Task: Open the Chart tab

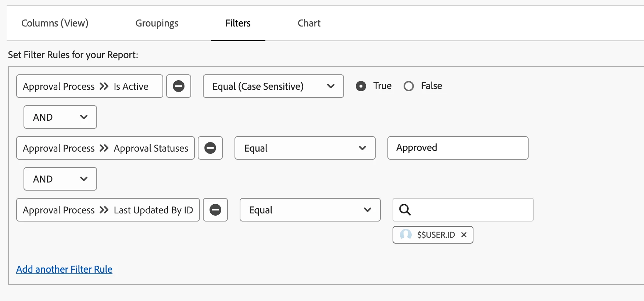Action: [309, 23]
